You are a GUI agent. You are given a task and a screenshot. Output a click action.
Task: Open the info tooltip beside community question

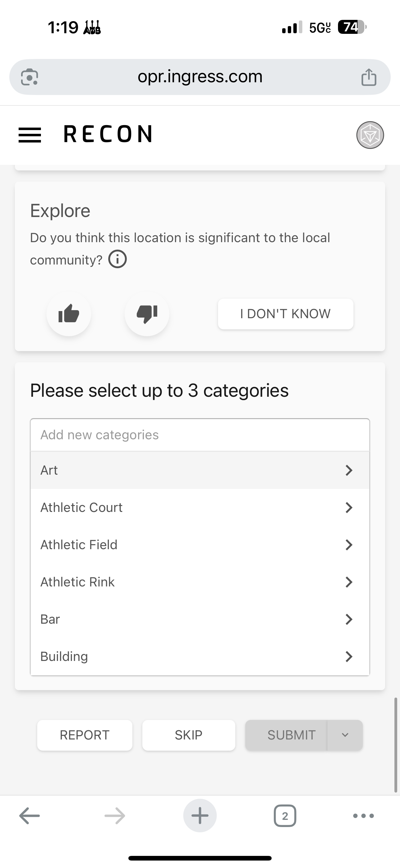pos(118,259)
